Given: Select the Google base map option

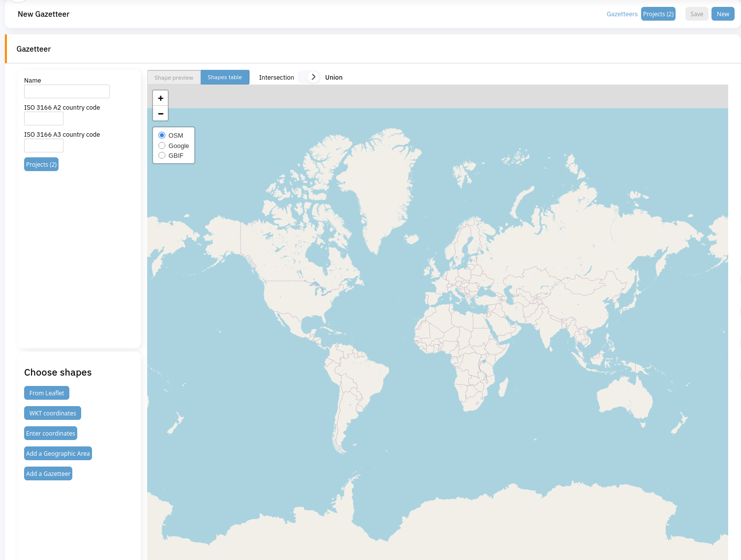Looking at the screenshot, I should point(162,146).
